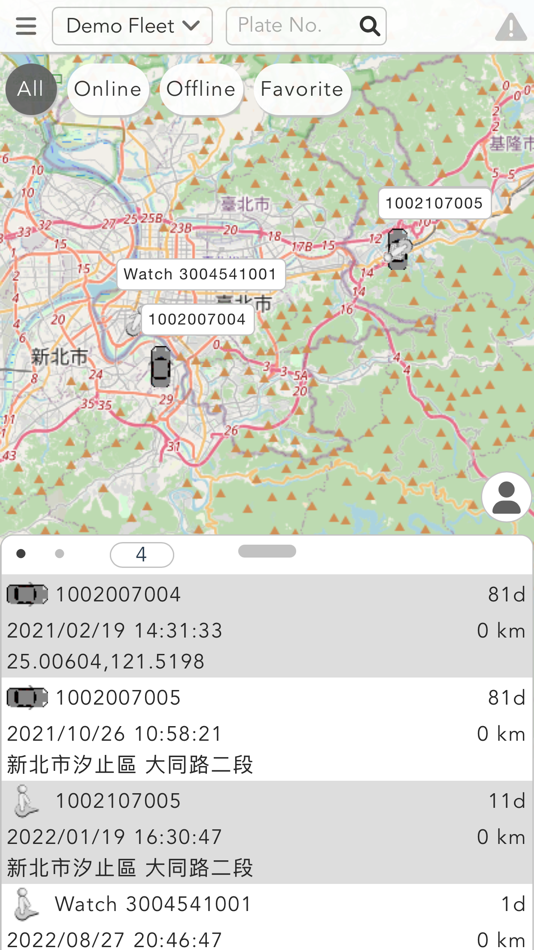Open the alert warning triangle

pyautogui.click(x=511, y=27)
